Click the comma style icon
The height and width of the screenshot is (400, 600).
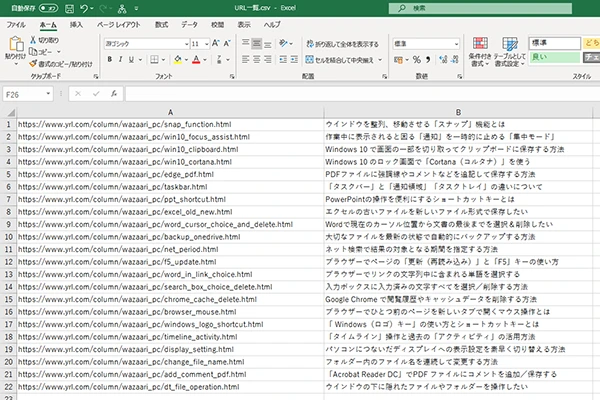point(428,60)
